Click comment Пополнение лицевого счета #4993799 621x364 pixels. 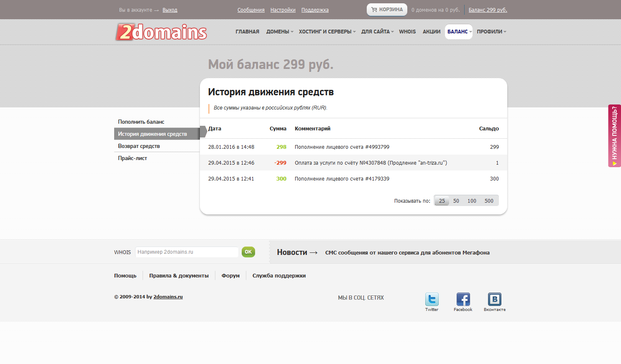point(342,147)
